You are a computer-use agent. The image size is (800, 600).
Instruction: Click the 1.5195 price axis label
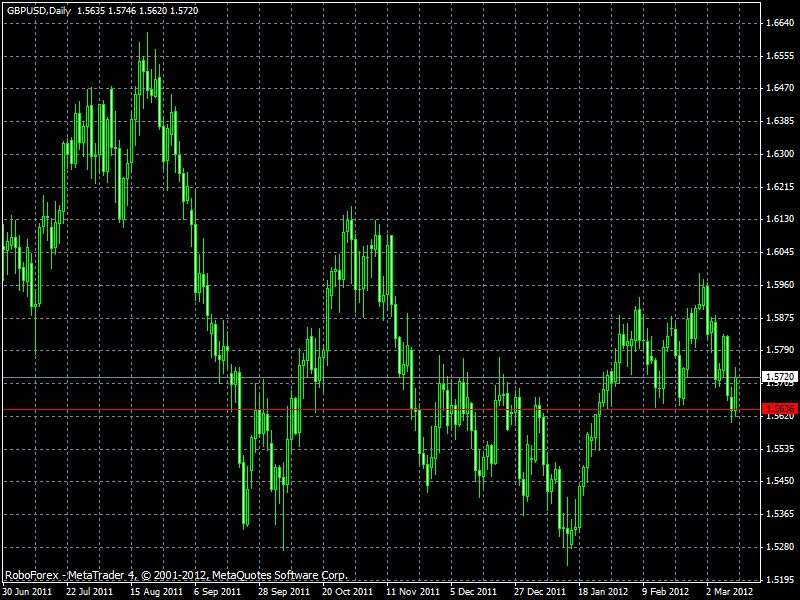tap(780, 580)
